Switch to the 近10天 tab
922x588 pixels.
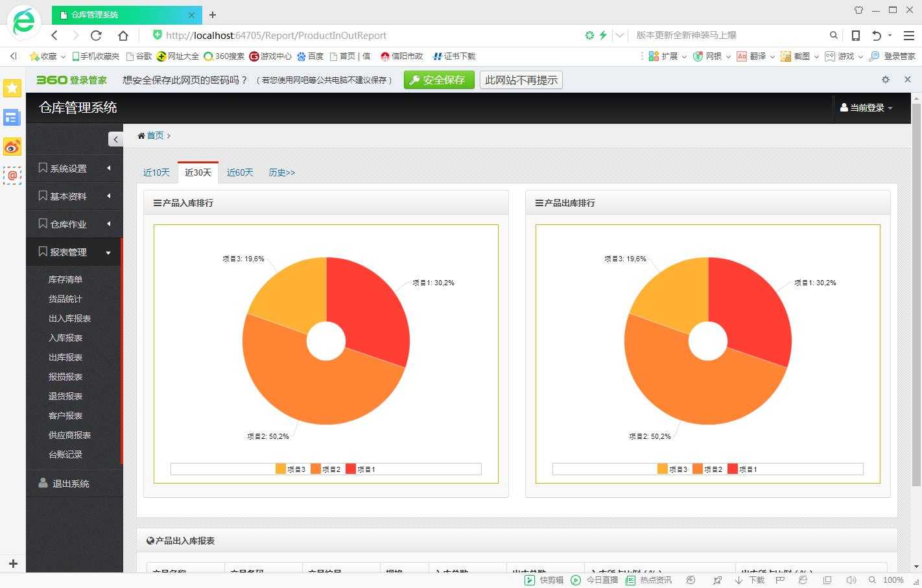(x=156, y=172)
